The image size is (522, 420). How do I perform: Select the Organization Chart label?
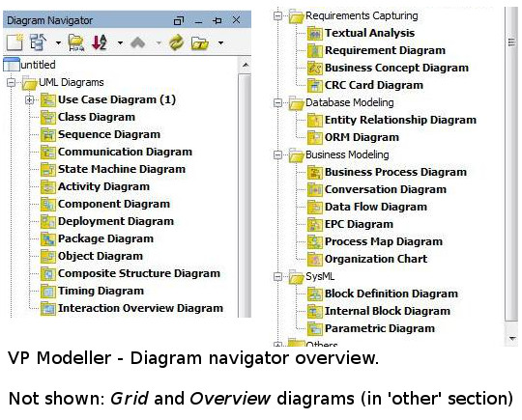click(x=376, y=259)
